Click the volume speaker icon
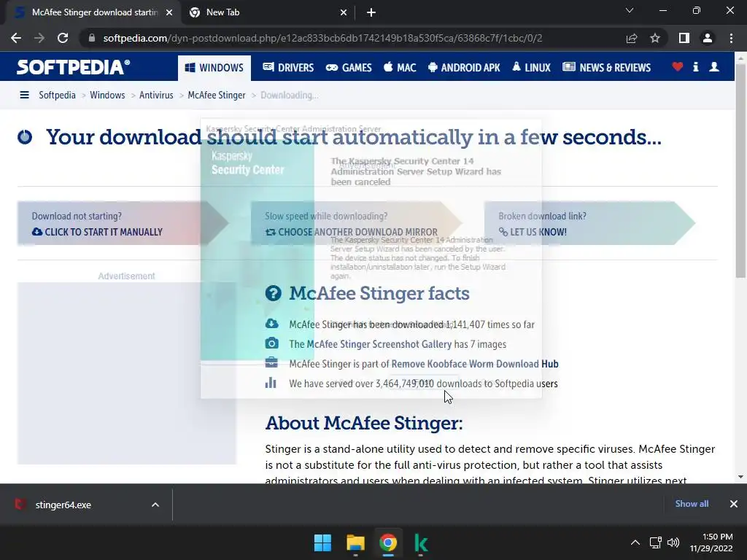747x560 pixels. pyautogui.click(x=673, y=542)
